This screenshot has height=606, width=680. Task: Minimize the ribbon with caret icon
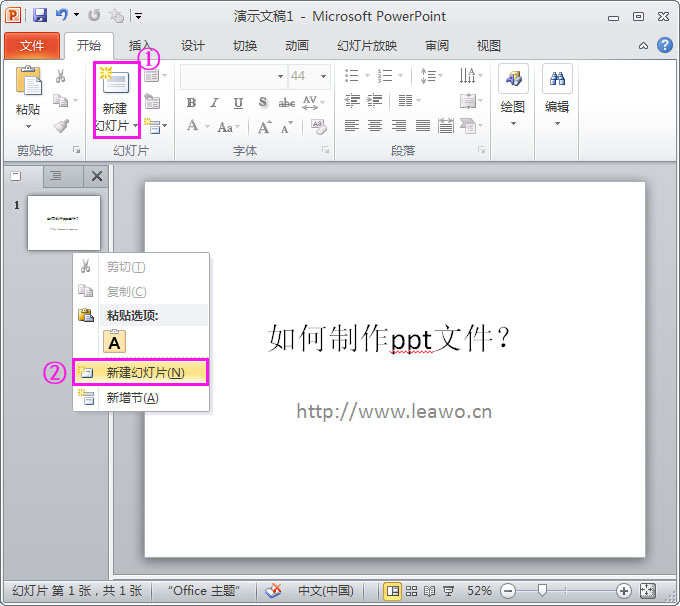coord(644,46)
